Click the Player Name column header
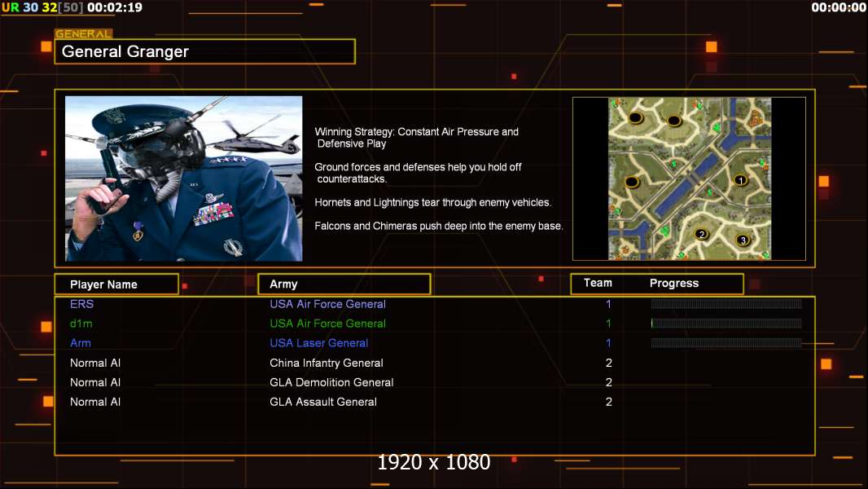 [x=116, y=284]
